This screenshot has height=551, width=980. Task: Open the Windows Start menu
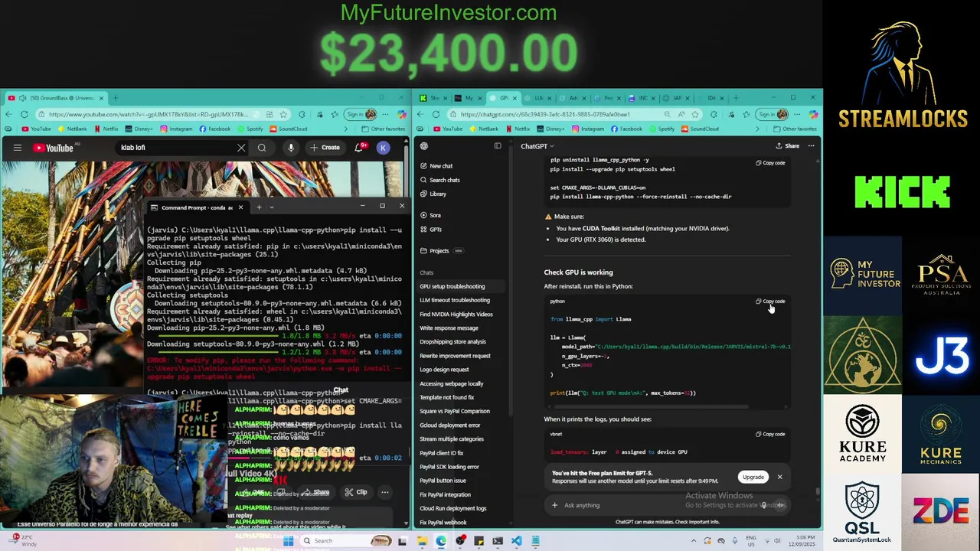288,541
